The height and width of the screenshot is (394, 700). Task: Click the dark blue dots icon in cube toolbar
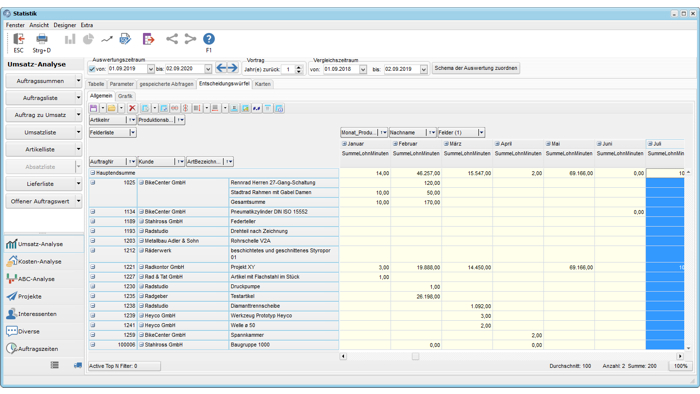point(257,108)
